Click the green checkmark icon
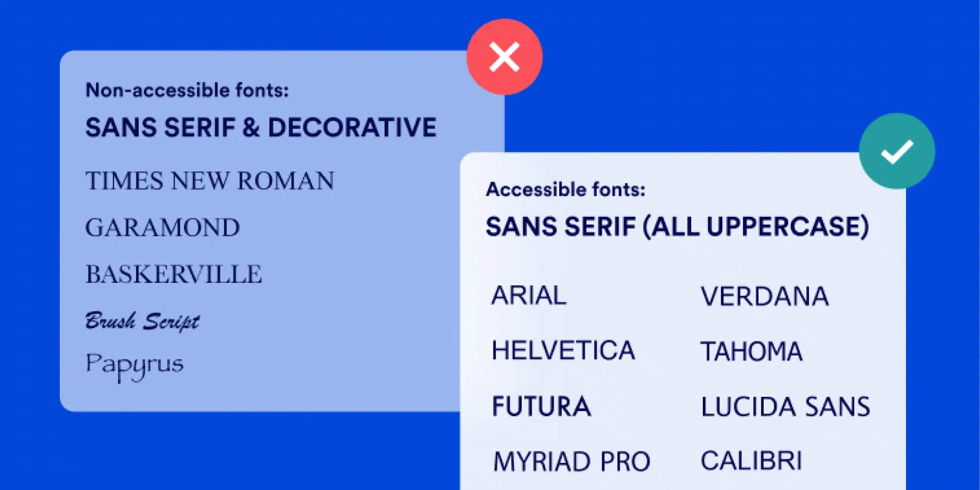Viewport: 980px width, 490px height. (897, 151)
